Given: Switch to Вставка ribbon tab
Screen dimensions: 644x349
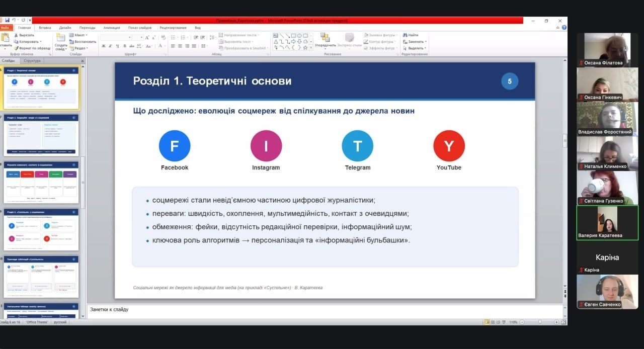Looking at the screenshot, I should (x=45, y=28).
